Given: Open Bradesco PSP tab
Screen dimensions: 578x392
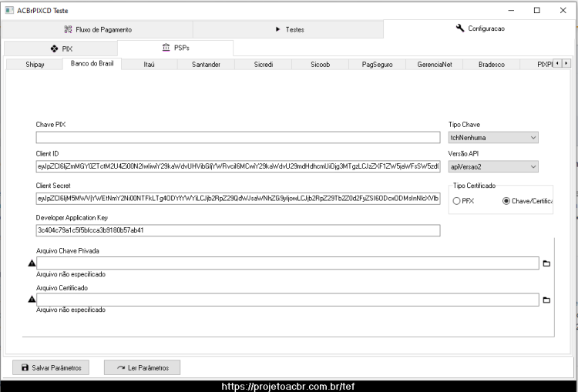Looking at the screenshot, I should [492, 65].
